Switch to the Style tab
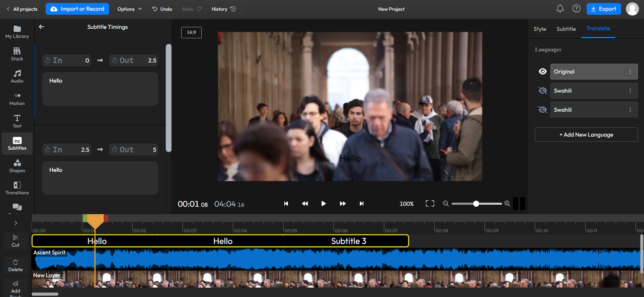644x297 pixels. [540, 29]
